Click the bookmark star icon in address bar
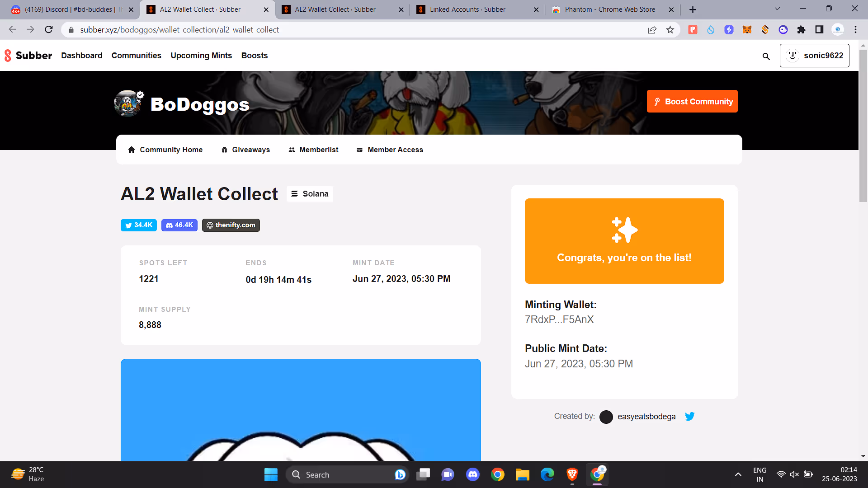 coord(670,30)
